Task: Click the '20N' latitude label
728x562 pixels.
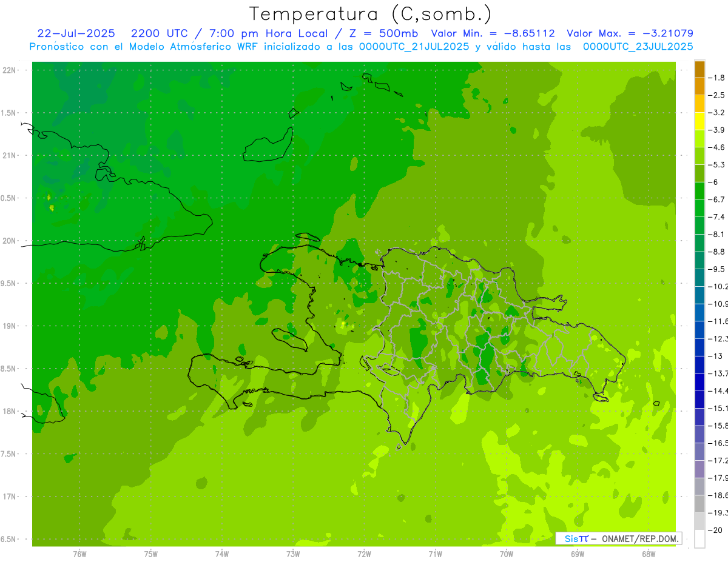Action: click(9, 241)
